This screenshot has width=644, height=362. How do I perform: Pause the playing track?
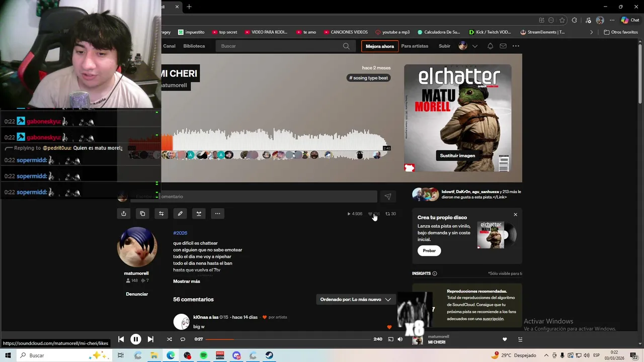(x=135, y=339)
